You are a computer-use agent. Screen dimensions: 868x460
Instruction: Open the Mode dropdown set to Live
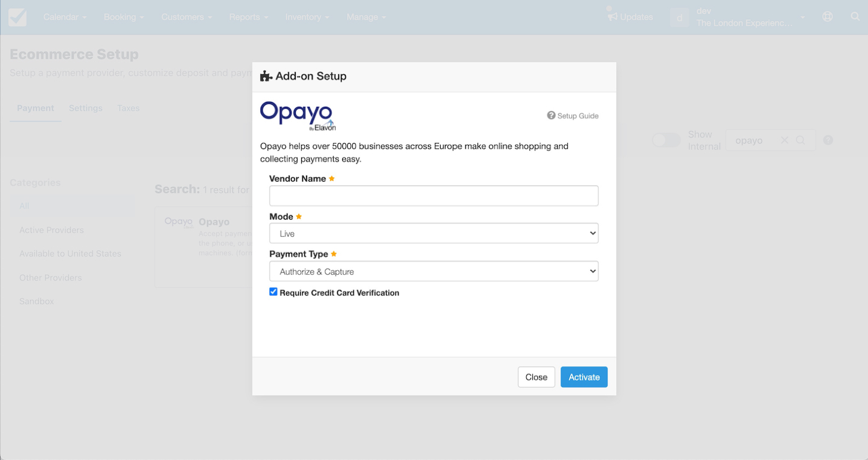click(x=434, y=233)
